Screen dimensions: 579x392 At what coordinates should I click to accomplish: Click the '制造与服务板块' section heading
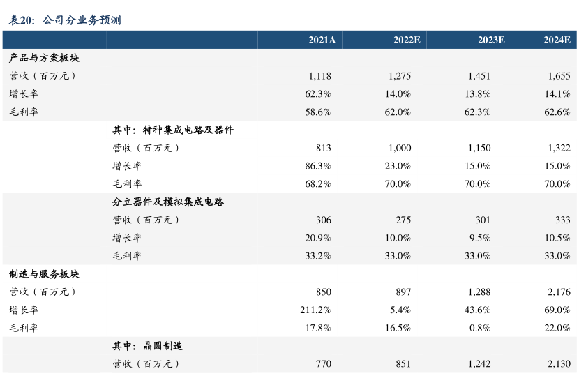(44, 274)
